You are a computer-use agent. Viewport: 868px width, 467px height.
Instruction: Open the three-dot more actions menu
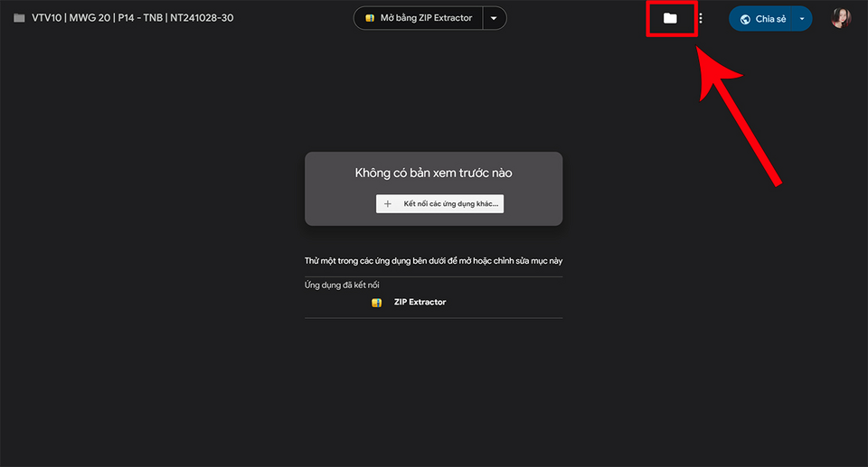(701, 18)
